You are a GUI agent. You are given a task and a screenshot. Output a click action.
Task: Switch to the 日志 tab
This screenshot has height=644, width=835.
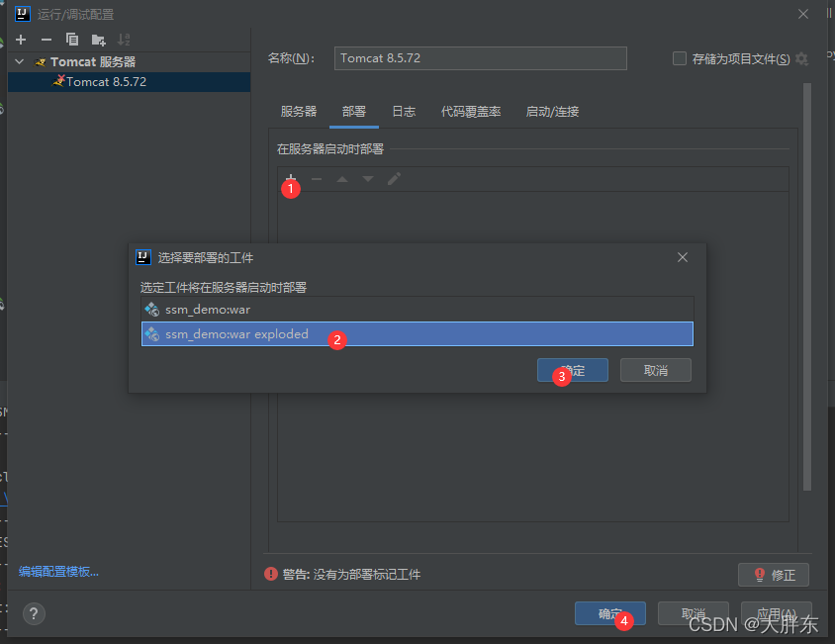[x=404, y=112]
